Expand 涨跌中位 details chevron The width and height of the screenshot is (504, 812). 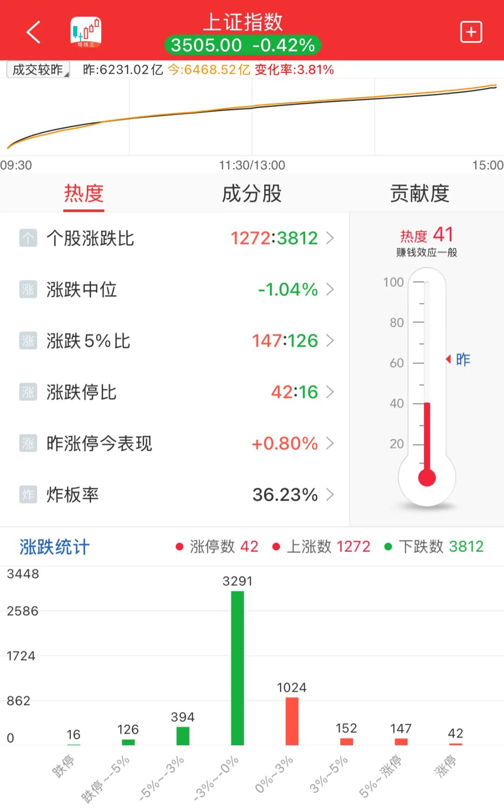pyautogui.click(x=330, y=289)
